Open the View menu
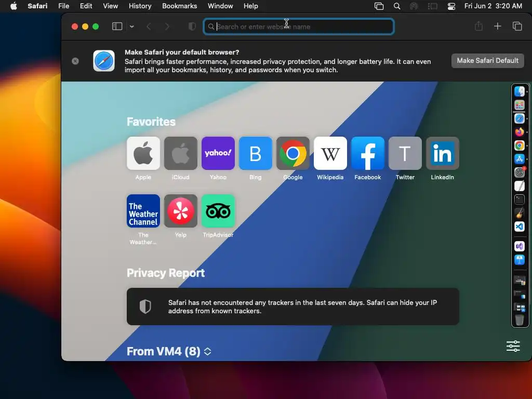Screen dimensions: 532x399 [x=110, y=6]
